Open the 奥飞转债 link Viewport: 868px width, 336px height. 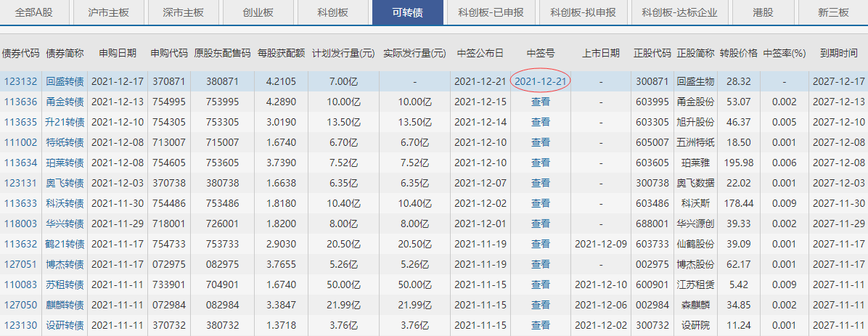[x=65, y=183]
